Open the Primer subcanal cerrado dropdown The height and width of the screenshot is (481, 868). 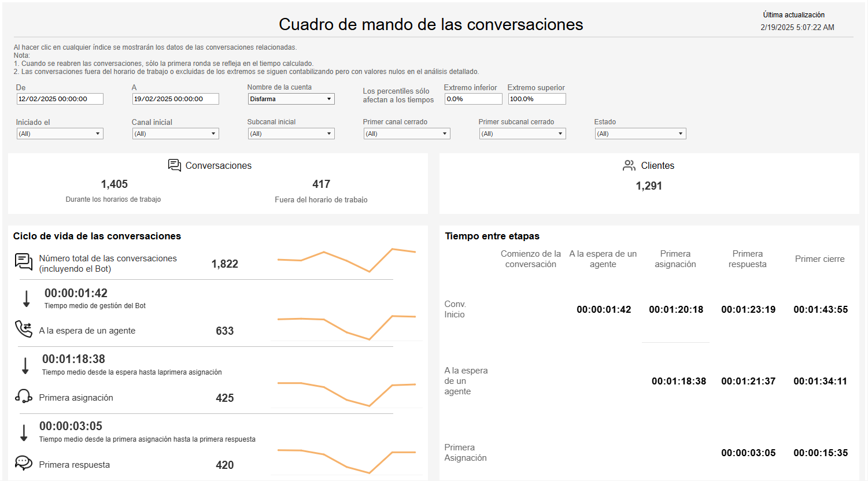523,134
